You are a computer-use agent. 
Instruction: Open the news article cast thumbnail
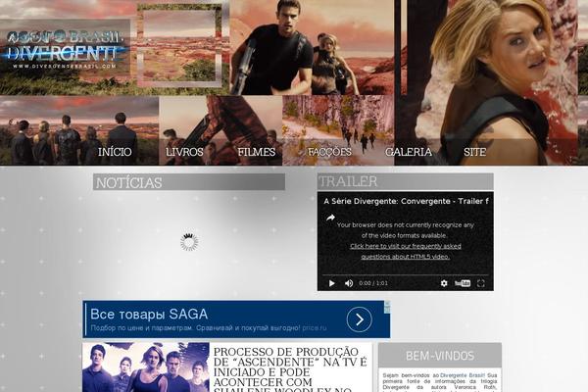point(146,367)
